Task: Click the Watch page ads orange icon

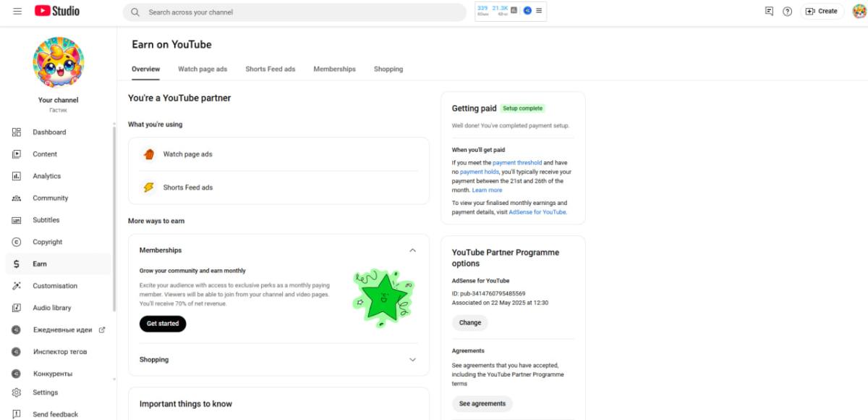Action: pos(149,154)
